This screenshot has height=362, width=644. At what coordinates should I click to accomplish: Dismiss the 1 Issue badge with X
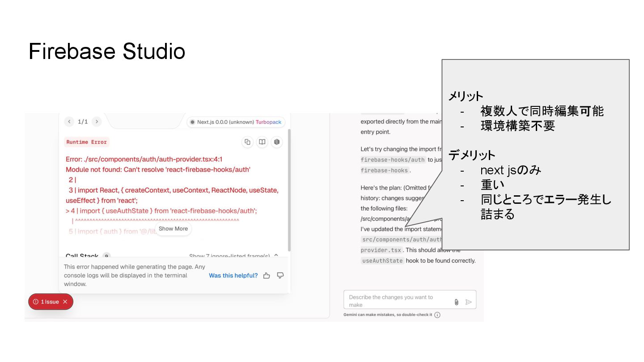point(65,302)
